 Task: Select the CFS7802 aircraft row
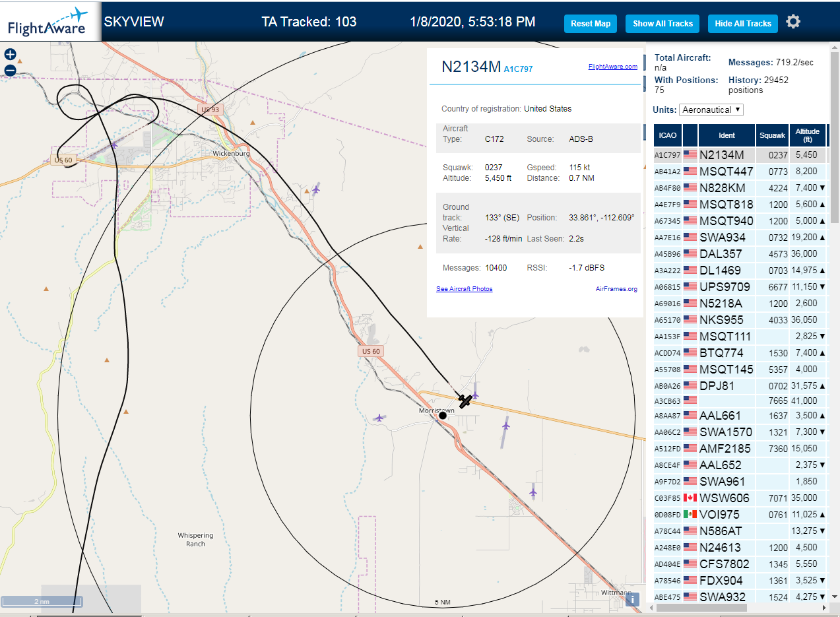[x=741, y=564]
